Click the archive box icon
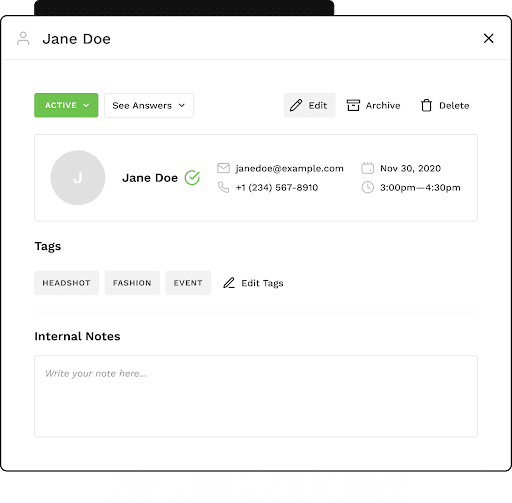 pyautogui.click(x=353, y=105)
